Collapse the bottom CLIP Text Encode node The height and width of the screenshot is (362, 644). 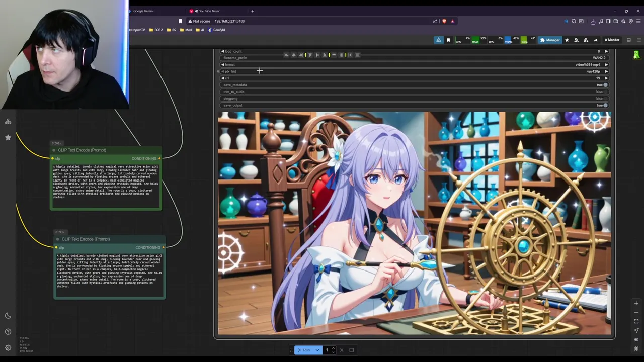[x=58, y=239]
